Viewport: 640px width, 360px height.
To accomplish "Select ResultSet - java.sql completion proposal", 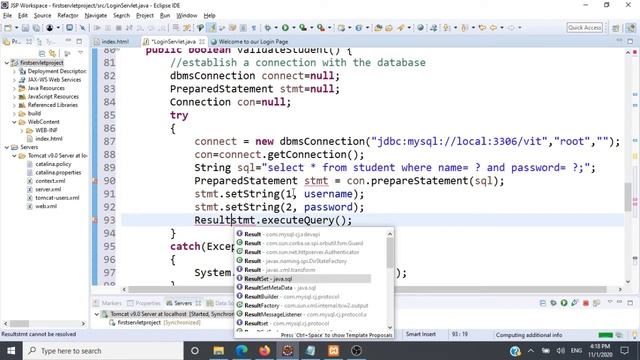I will 303,279.
